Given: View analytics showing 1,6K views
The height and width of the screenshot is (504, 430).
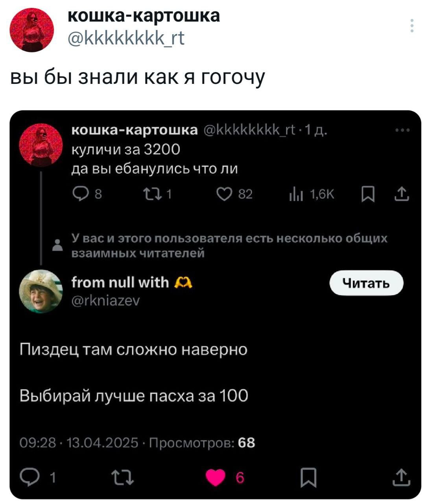Looking at the screenshot, I should [293, 194].
